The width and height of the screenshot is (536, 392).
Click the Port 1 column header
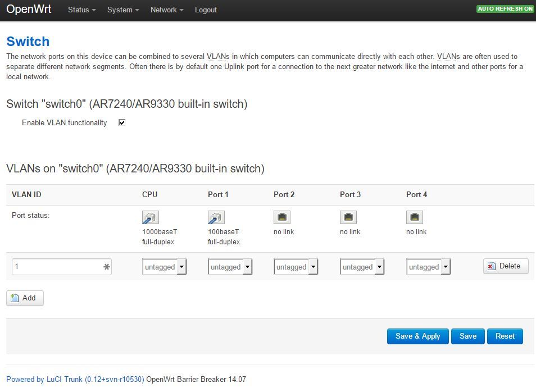(218, 194)
